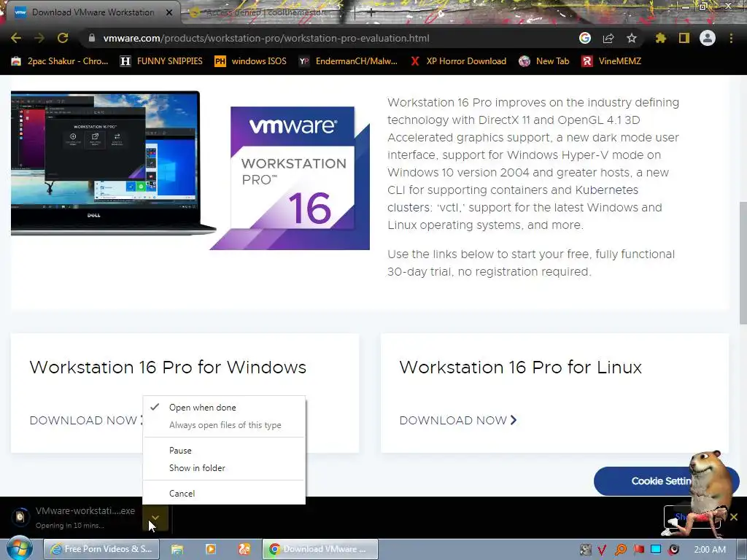Image resolution: width=747 pixels, height=560 pixels.
Task: Close the downloads bar
Action: pyautogui.click(x=734, y=517)
